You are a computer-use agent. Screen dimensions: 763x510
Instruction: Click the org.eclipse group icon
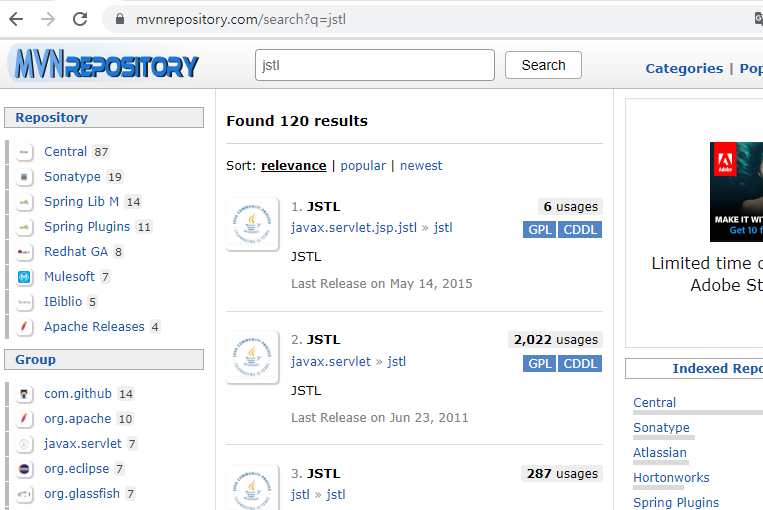(x=24, y=469)
